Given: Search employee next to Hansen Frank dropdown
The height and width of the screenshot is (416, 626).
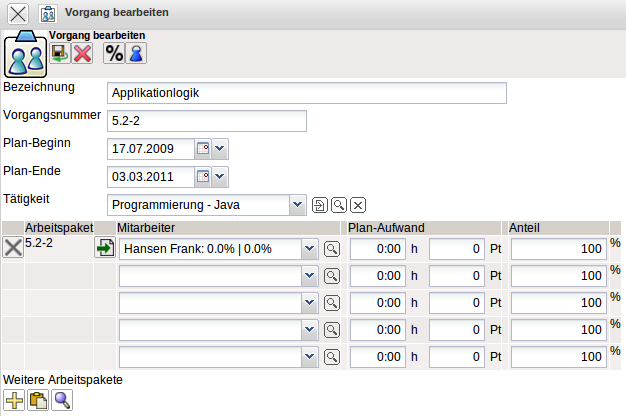Looking at the screenshot, I should pyautogui.click(x=332, y=249).
